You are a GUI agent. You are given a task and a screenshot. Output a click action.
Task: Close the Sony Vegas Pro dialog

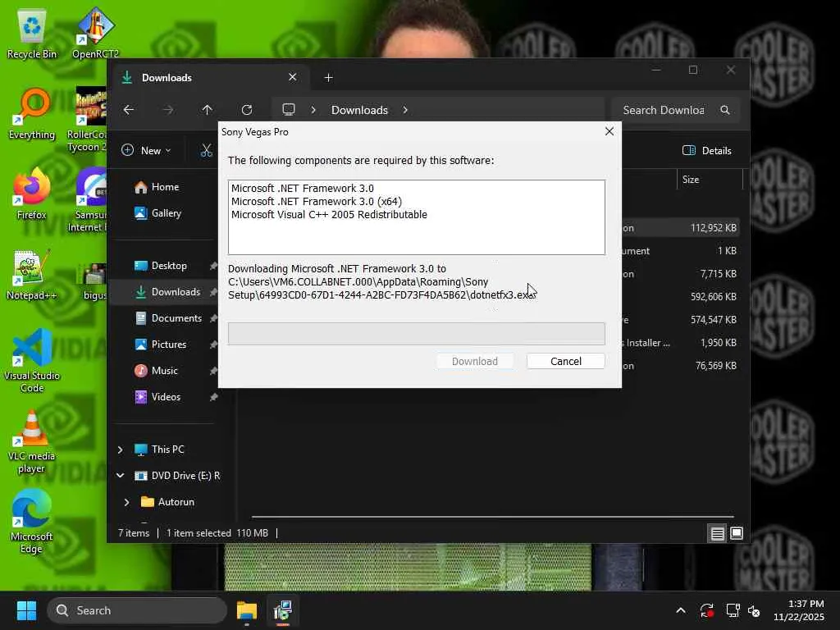click(x=609, y=131)
